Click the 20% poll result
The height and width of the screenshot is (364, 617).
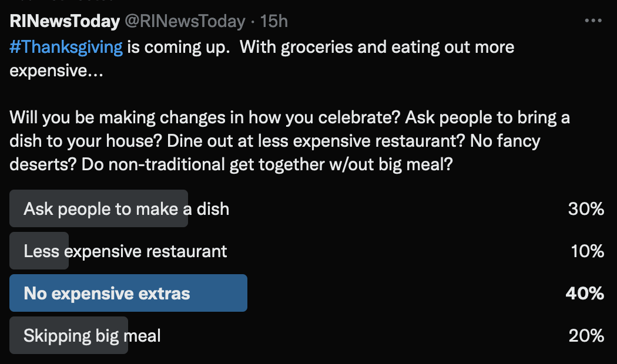pos(586,336)
